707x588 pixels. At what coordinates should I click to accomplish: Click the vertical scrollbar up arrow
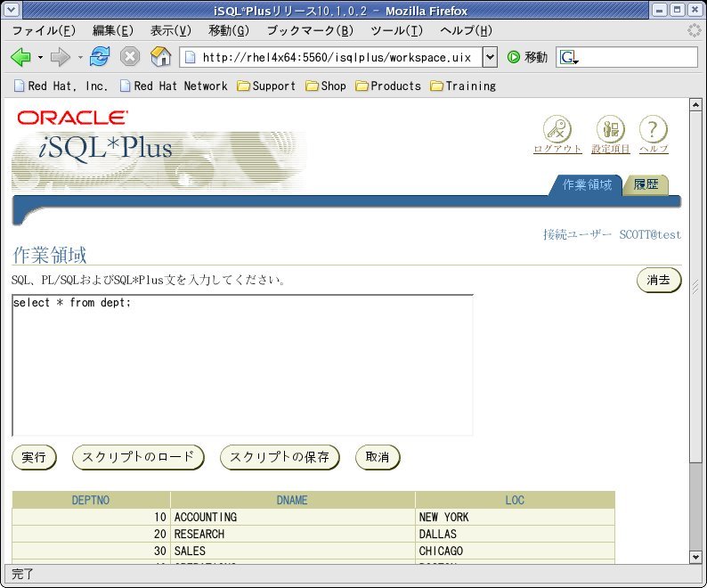[695, 105]
